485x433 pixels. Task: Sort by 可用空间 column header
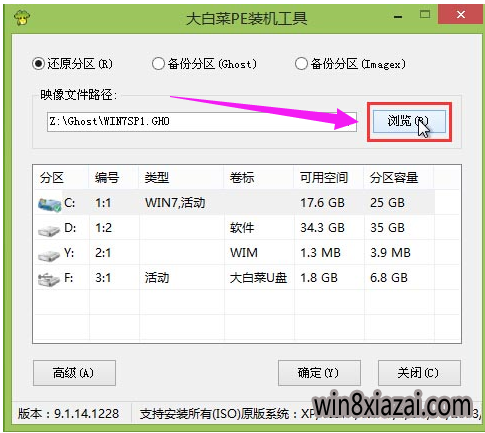click(x=329, y=177)
